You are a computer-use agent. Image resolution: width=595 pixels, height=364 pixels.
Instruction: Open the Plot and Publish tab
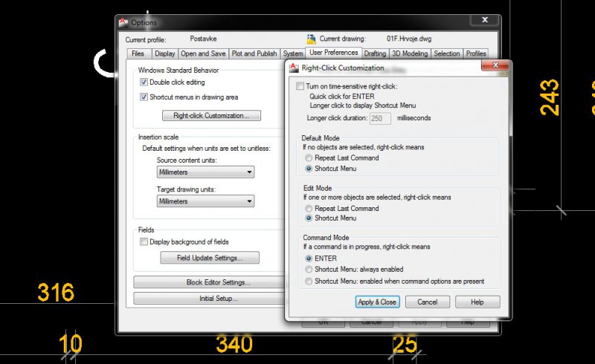[254, 53]
